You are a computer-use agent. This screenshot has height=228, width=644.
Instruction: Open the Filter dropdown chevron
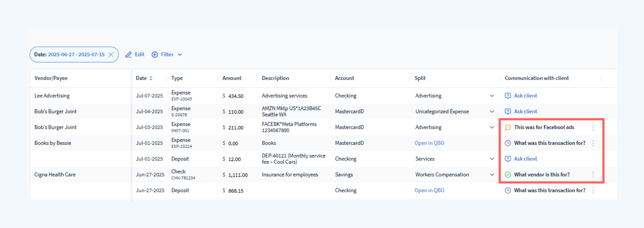tap(180, 55)
